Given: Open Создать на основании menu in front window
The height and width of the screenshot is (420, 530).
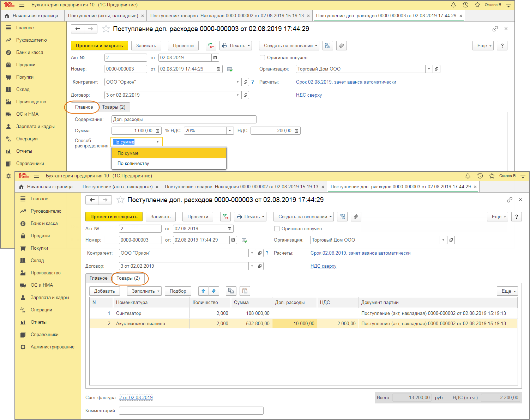Looking at the screenshot, I should pos(303,217).
